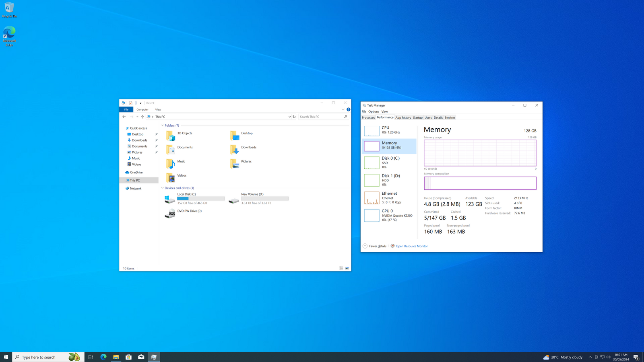644x362 pixels.
Task: Click Fewer details in Task Manager
Action: pyautogui.click(x=375, y=246)
